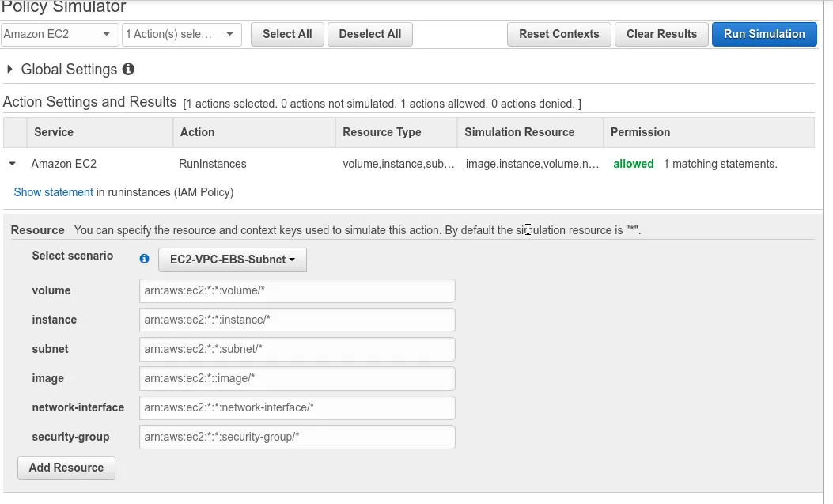Click the Clear Results button

pyautogui.click(x=661, y=34)
